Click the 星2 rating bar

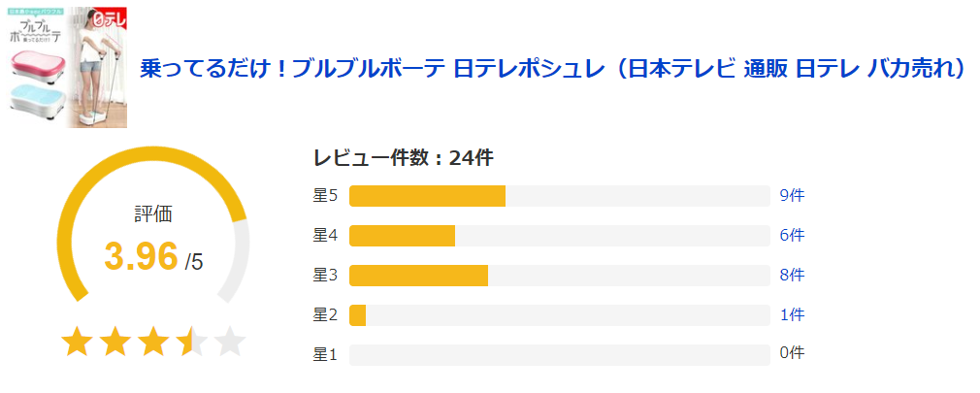tap(559, 314)
